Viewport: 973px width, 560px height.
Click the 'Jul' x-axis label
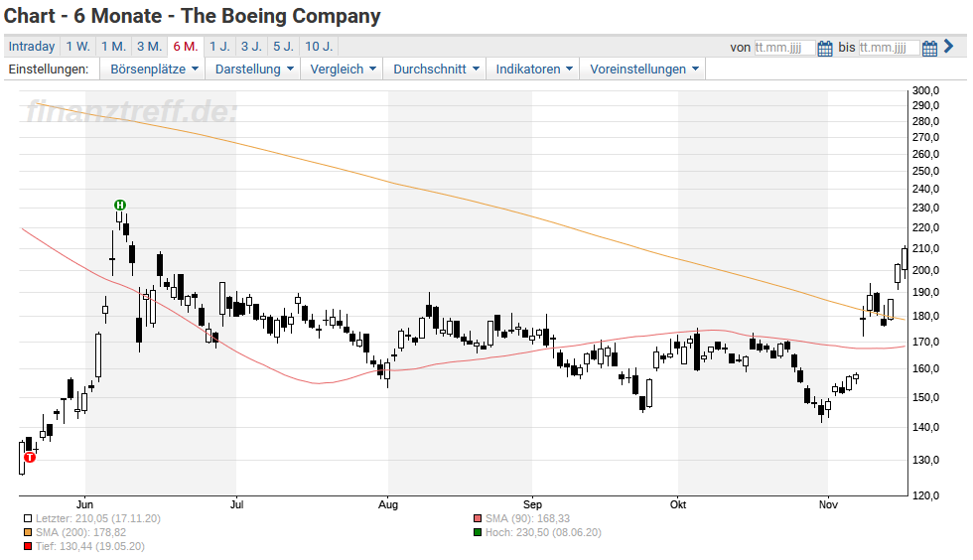coord(236,504)
